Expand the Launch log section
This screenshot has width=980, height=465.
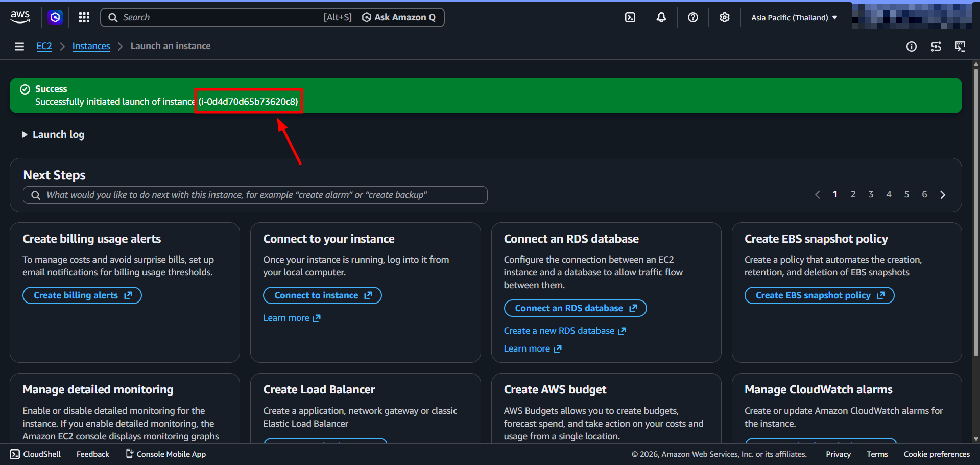(53, 134)
